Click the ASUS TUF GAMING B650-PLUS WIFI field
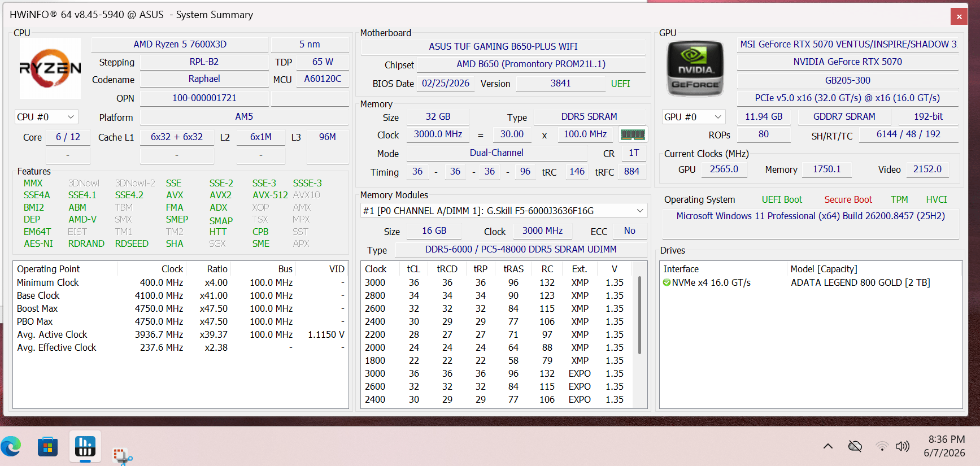This screenshot has width=980, height=466. click(x=503, y=47)
